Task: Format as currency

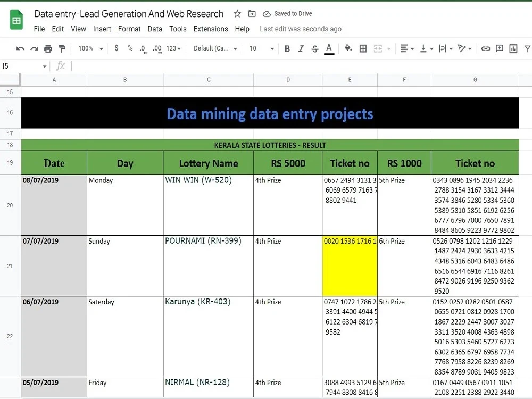Action: (117, 48)
